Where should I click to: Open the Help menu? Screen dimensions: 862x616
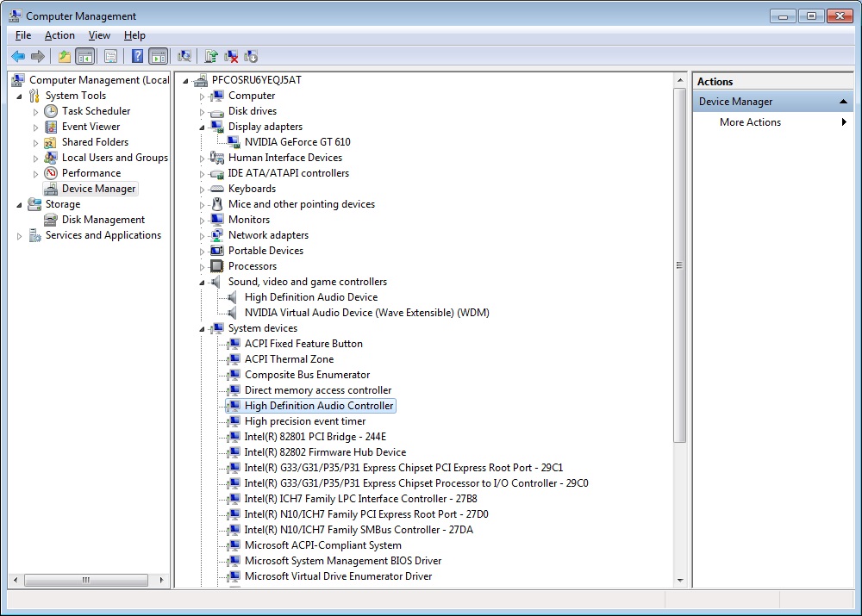134,35
